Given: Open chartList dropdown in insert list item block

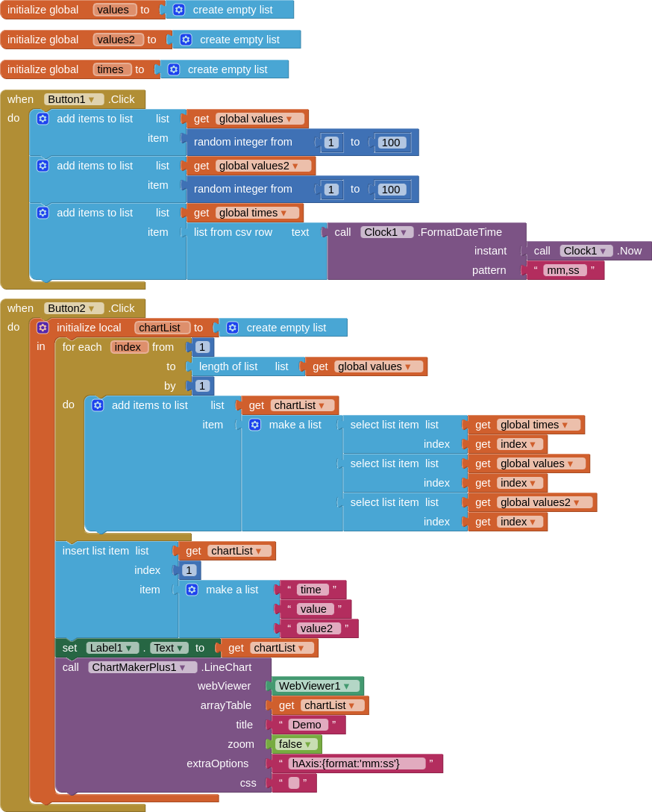Looking at the screenshot, I should [239, 551].
